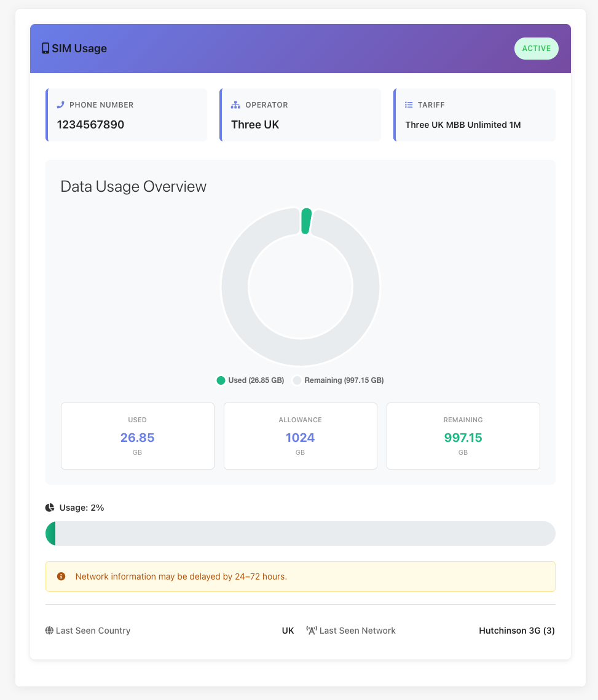Click the Last Seen Network label
Screen dimensions: 598x700
357,631
